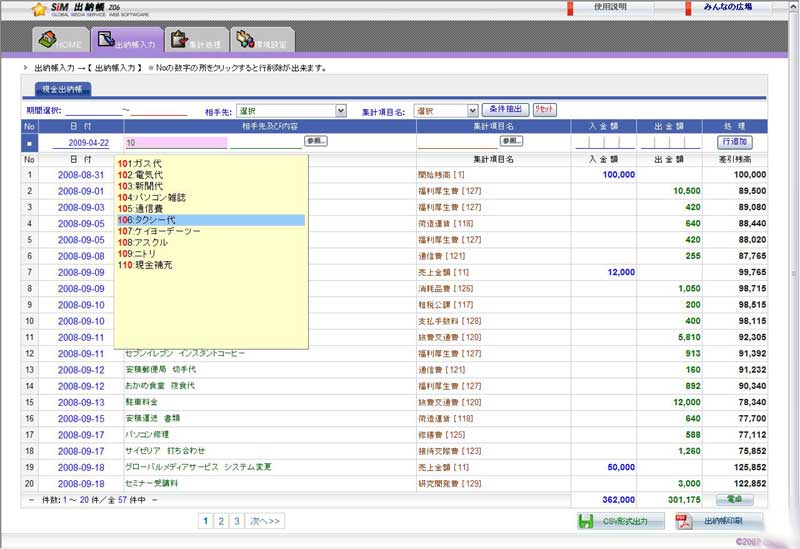800x549 pixels.
Task: Go to page 2 of results
Action: pos(221,521)
